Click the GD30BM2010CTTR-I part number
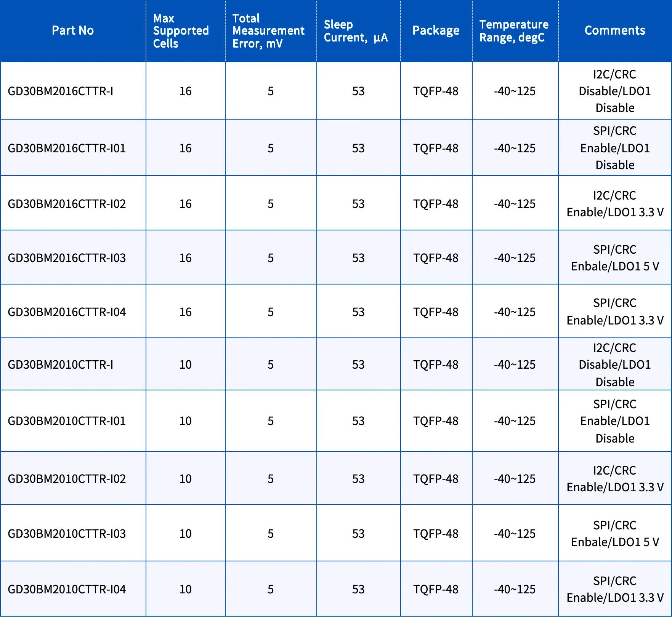Image resolution: width=672 pixels, height=617 pixels. pyautogui.click(x=61, y=364)
